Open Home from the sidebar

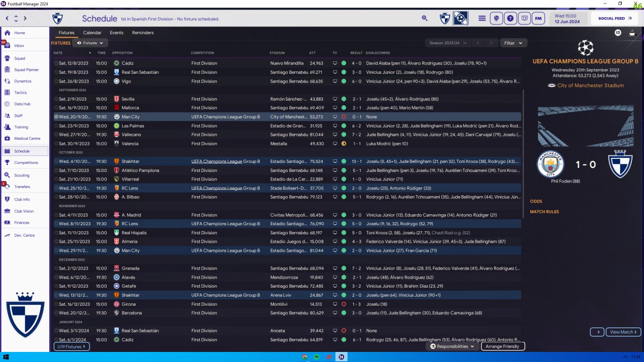point(25,33)
